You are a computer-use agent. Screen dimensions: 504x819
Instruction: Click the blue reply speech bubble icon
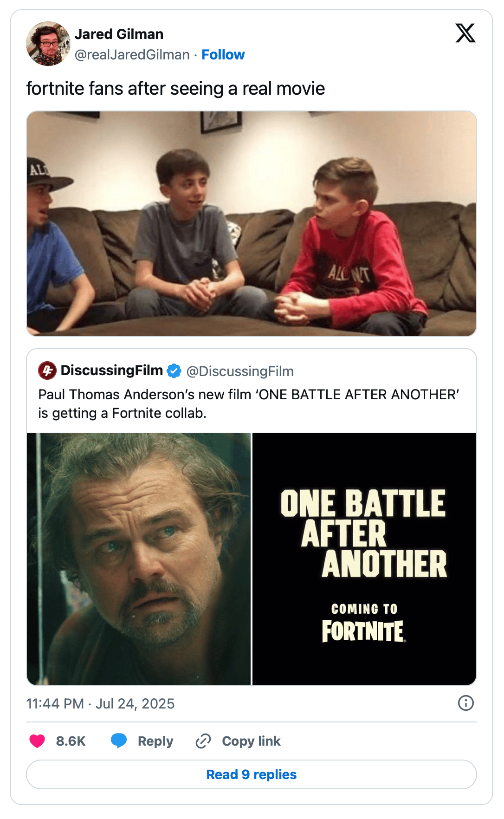pos(119,741)
